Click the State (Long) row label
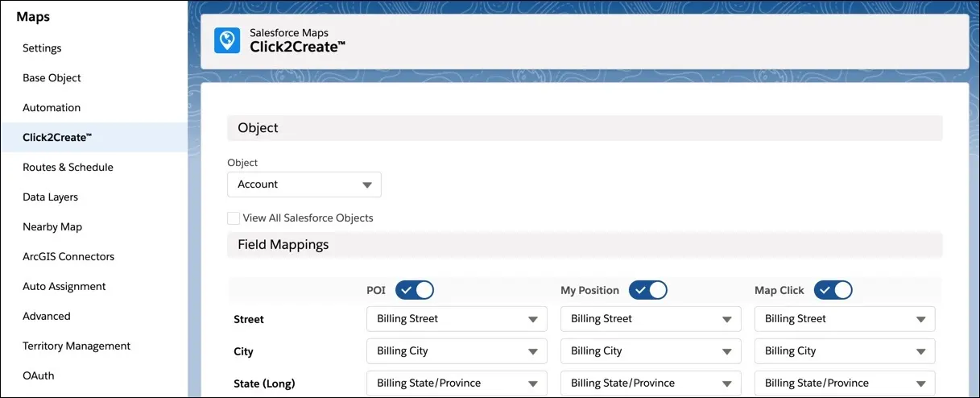The width and height of the screenshot is (980, 398). (264, 384)
